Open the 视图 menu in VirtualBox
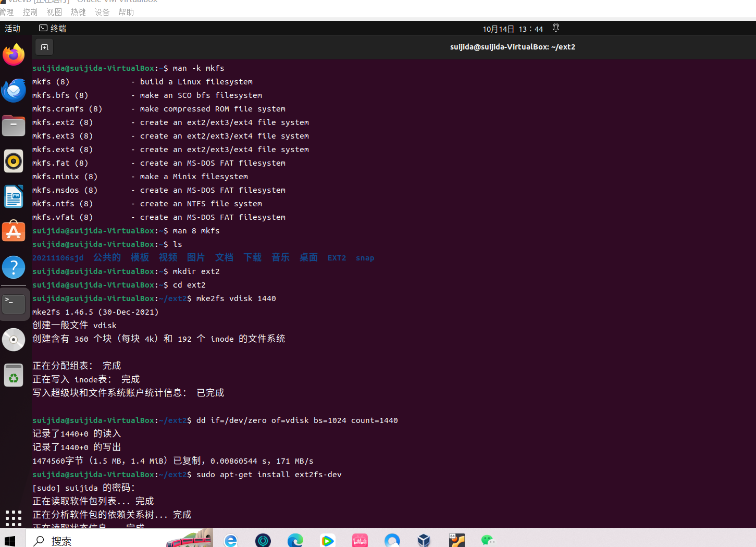This screenshot has width=756, height=547. [x=54, y=12]
